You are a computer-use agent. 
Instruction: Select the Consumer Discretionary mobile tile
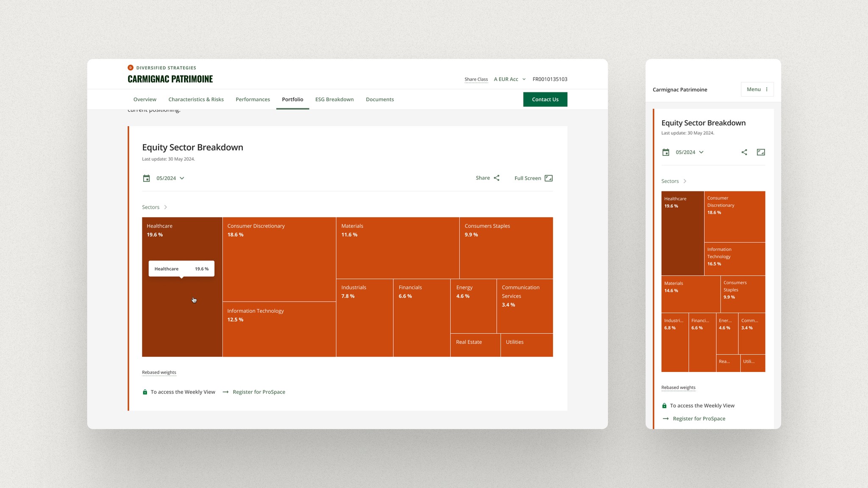tap(735, 216)
